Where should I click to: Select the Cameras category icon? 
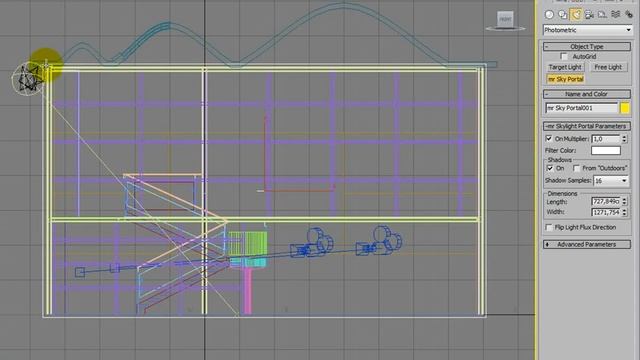[x=589, y=15]
